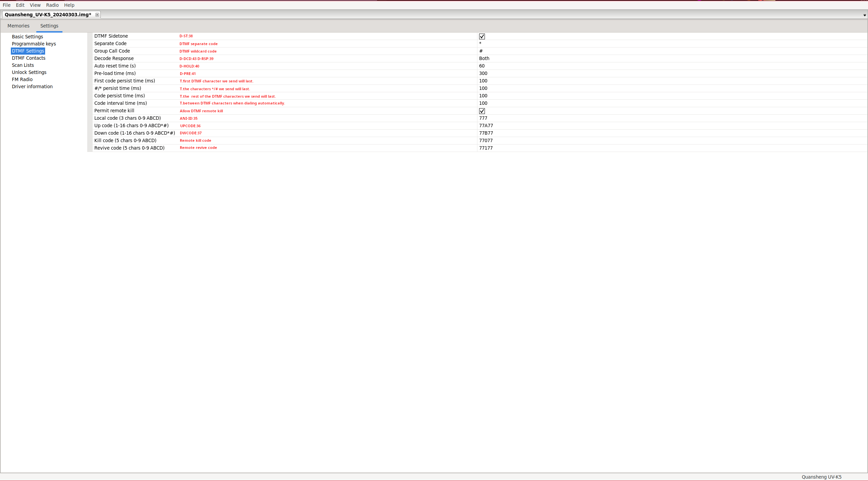Close the Quansheng_UV-K5 image tab
The height and width of the screenshot is (481, 868).
(97, 15)
